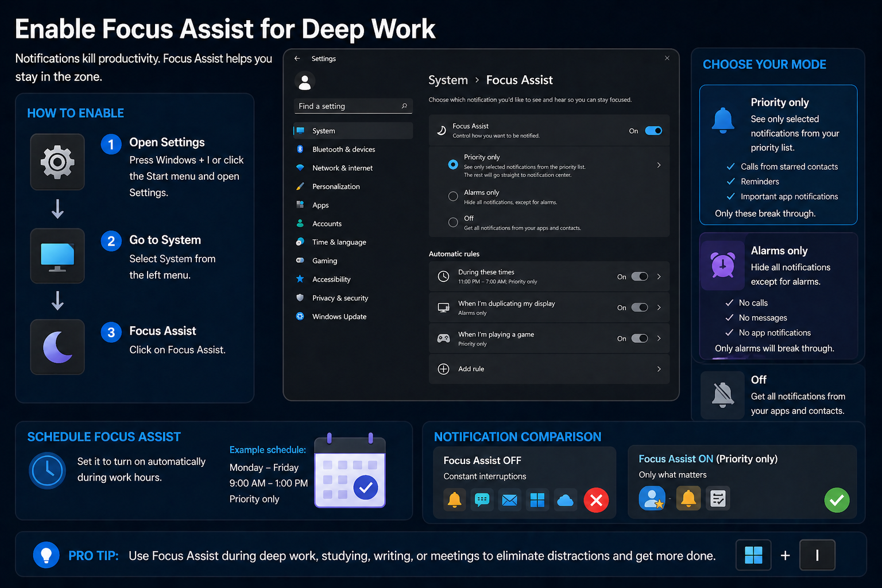Viewport: 882px width, 588px height.
Task: Click the alarm clock icon in Alarms only card
Action: coord(723,265)
